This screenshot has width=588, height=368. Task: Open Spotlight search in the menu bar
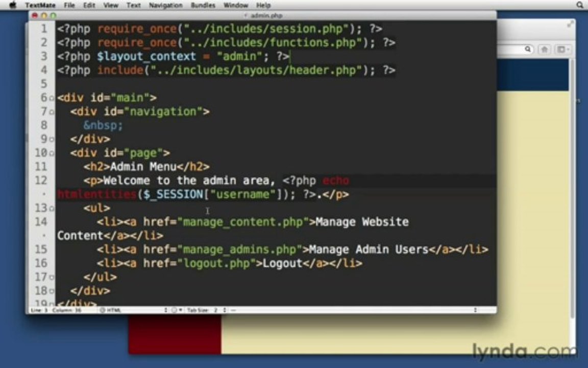coord(580,5)
